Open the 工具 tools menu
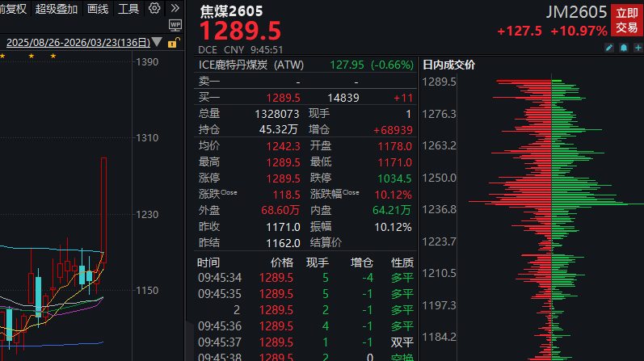This screenshot has height=361, width=644. 128,9
